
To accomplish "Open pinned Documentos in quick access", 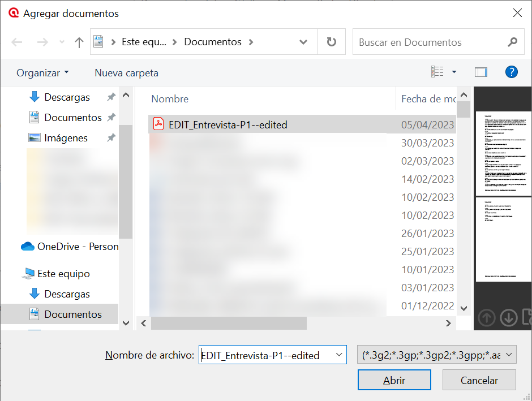I will [73, 118].
